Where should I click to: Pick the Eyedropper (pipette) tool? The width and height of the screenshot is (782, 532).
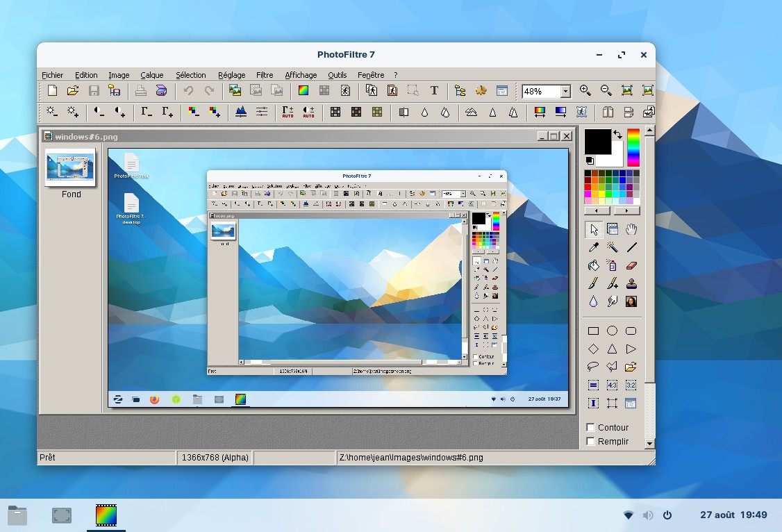(593, 247)
